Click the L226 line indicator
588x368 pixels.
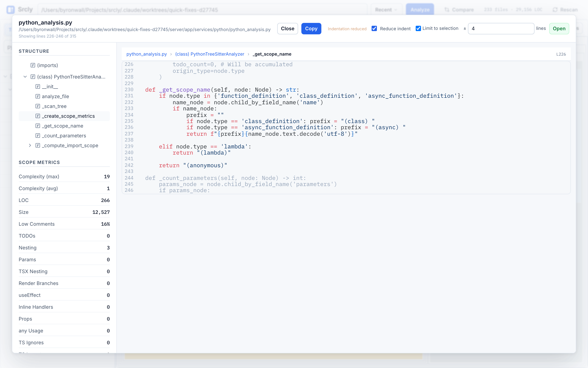pos(561,54)
